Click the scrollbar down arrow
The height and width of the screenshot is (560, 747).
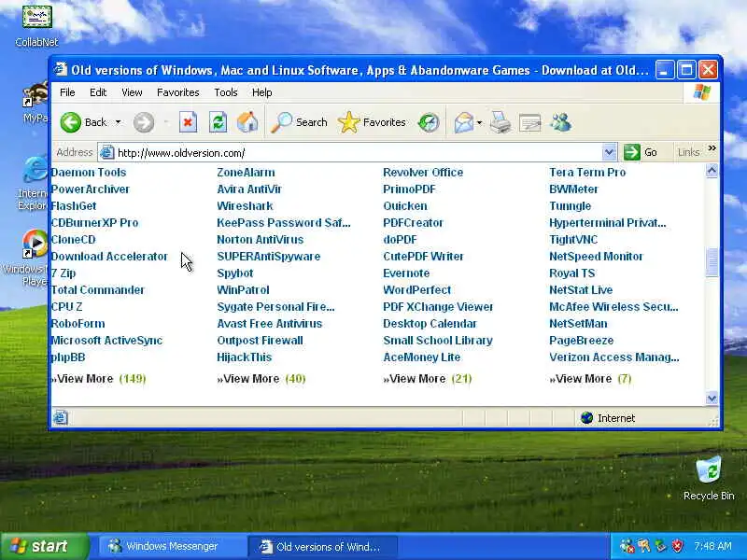coord(712,399)
